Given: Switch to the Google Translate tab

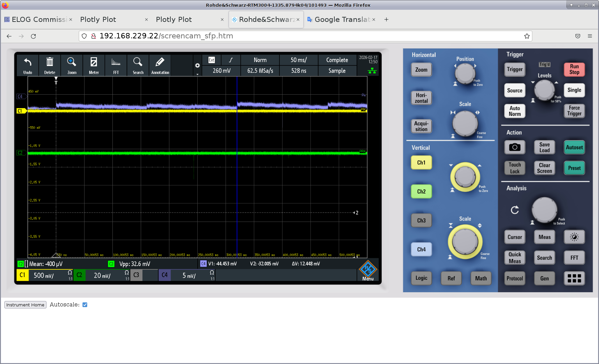Looking at the screenshot, I should tap(341, 20).
